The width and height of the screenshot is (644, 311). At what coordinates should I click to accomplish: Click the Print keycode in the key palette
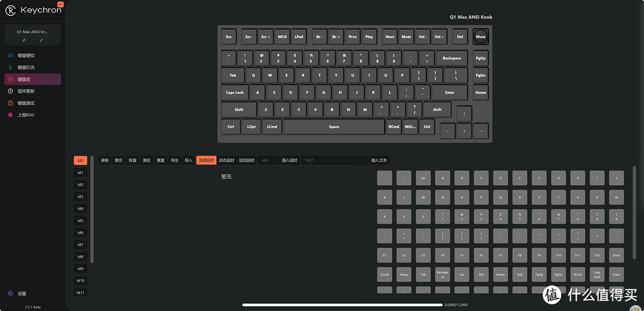coord(617,255)
